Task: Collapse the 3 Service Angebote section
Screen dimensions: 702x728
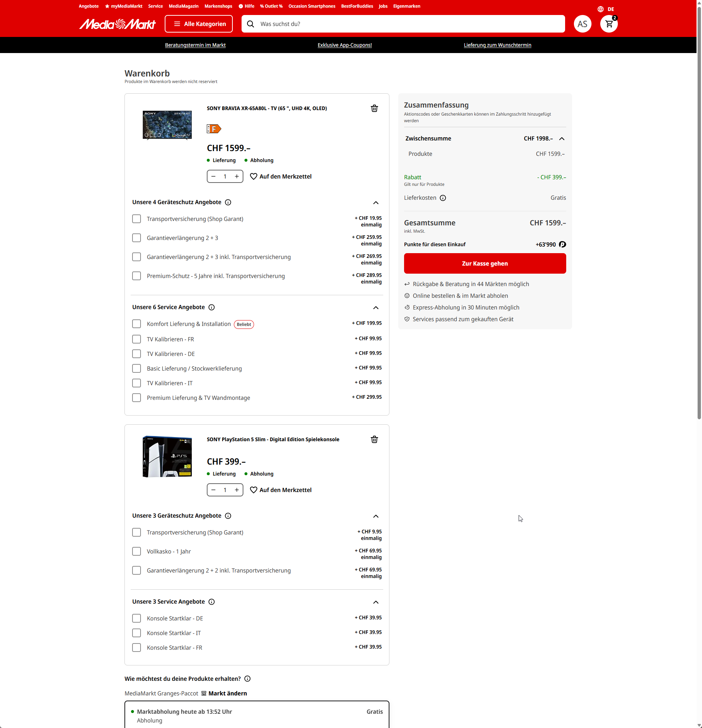Action: click(376, 602)
